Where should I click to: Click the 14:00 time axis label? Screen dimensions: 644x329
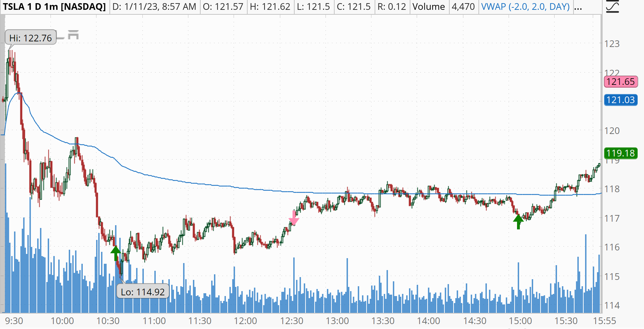pyautogui.click(x=429, y=321)
